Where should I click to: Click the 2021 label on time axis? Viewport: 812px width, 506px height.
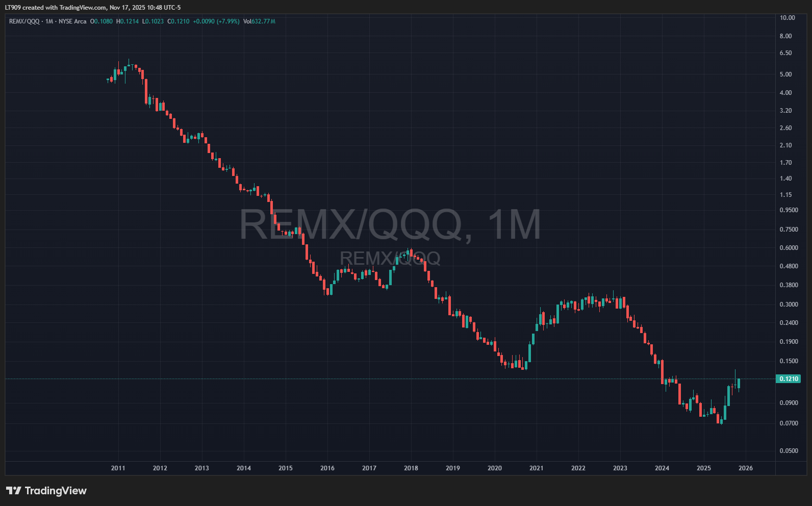tap(537, 468)
